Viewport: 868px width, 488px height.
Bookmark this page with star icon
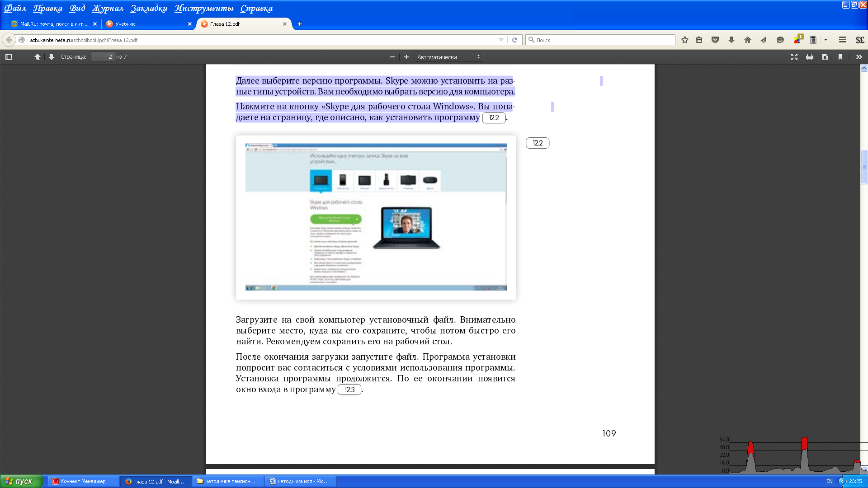(x=685, y=40)
